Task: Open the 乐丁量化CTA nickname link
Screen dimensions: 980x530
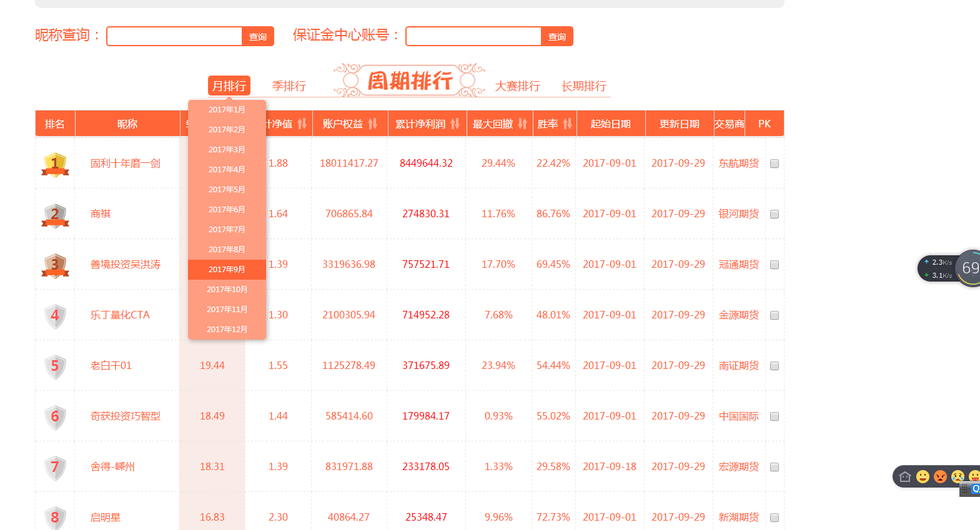Action: 120,315
